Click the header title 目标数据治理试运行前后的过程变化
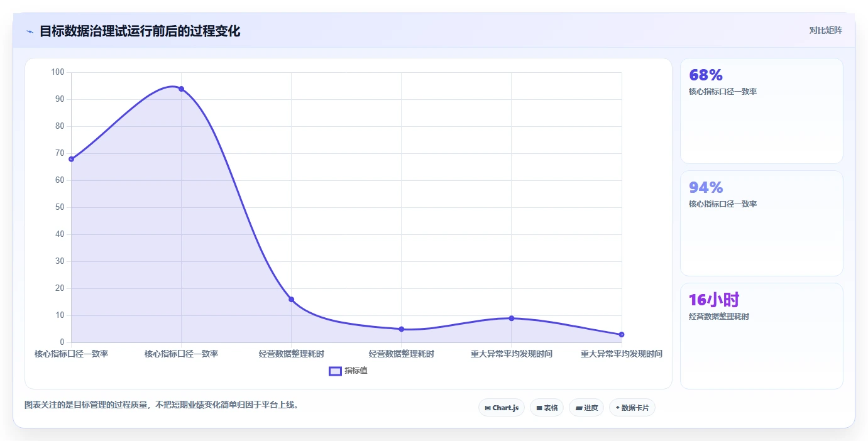Screen dimensions: 868x441 pyautogui.click(x=140, y=31)
